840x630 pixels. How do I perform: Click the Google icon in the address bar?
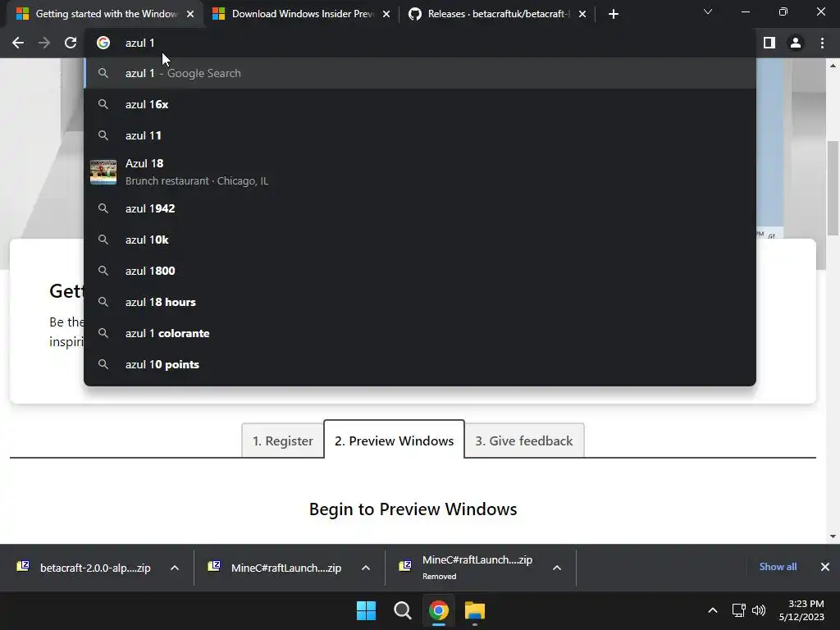[x=103, y=43]
